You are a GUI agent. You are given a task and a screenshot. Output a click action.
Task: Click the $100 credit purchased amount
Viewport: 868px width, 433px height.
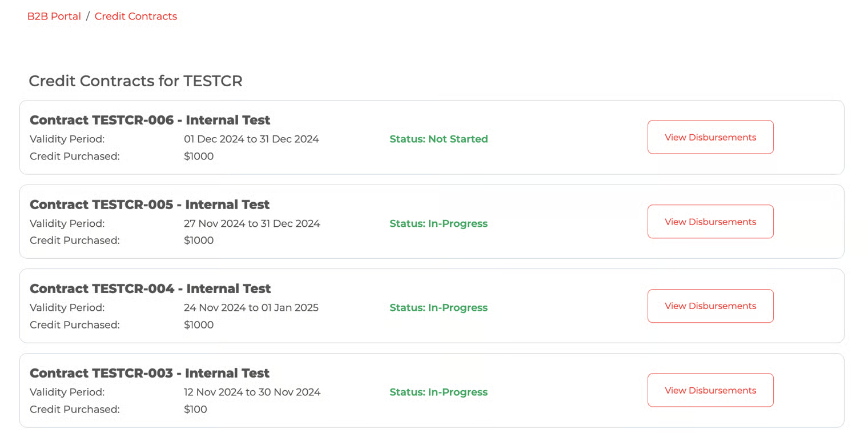[195, 409]
